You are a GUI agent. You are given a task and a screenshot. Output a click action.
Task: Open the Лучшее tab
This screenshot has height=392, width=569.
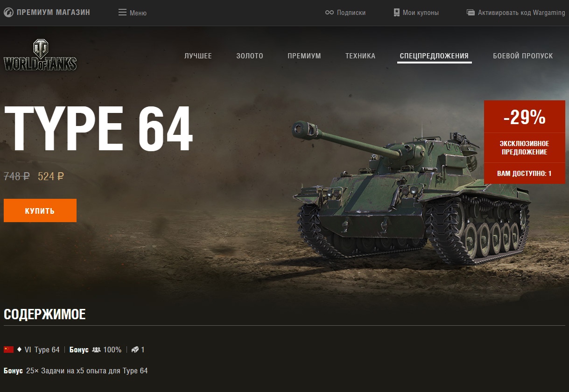click(x=198, y=56)
